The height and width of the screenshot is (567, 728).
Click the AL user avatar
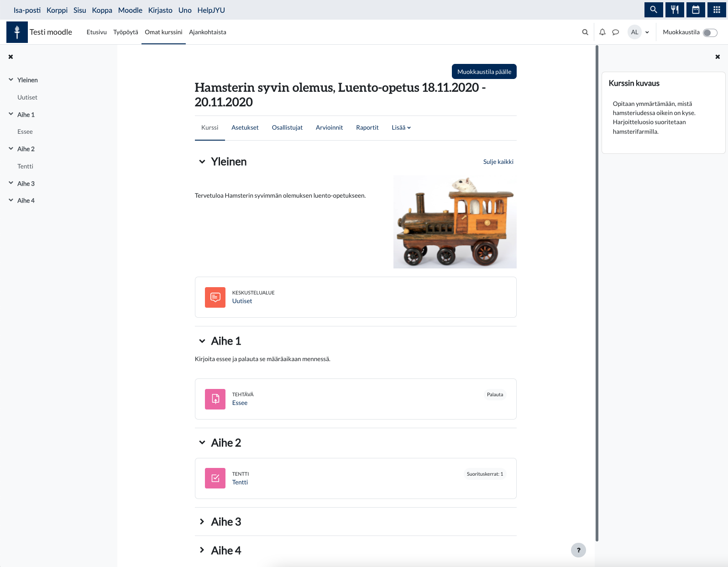(x=634, y=32)
